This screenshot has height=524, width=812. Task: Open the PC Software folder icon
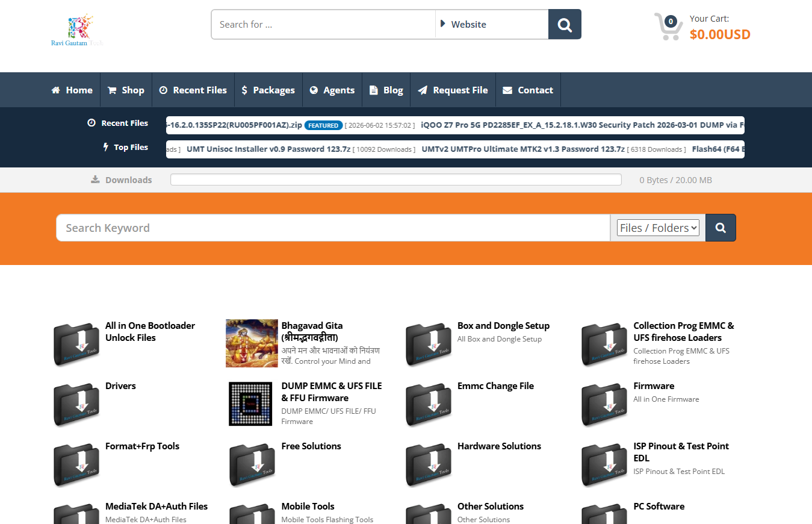[604, 514]
